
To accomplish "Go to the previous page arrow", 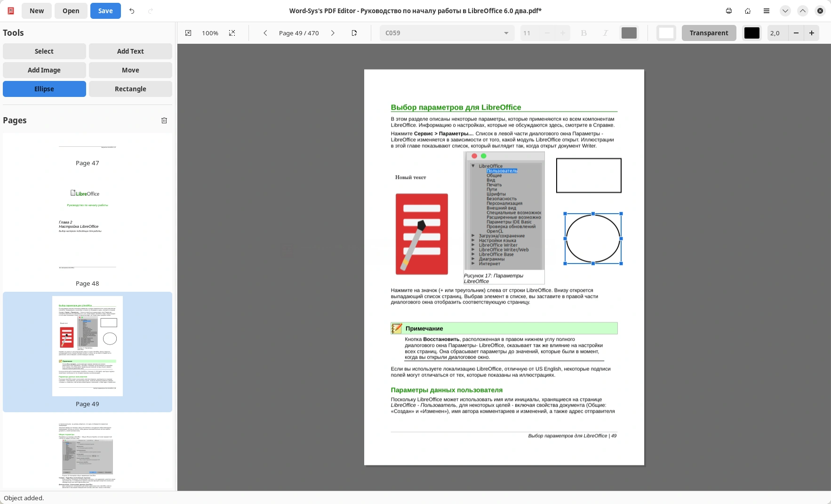I will 265,33.
